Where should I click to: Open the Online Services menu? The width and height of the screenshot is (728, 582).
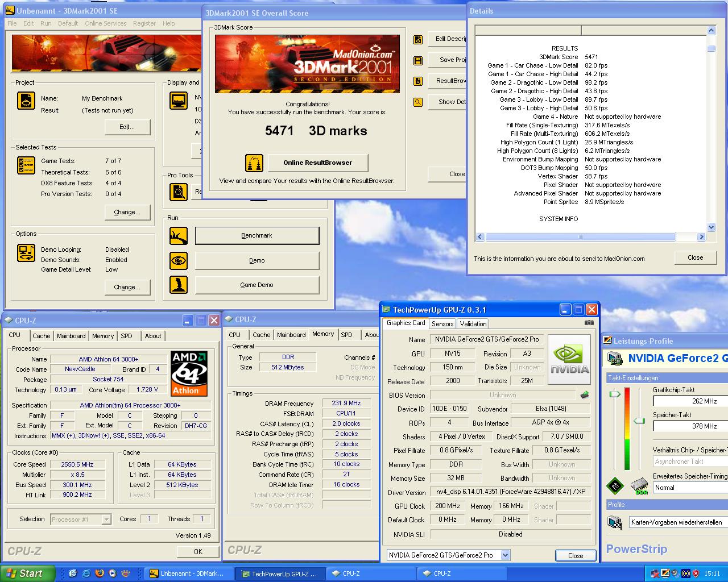106,23
